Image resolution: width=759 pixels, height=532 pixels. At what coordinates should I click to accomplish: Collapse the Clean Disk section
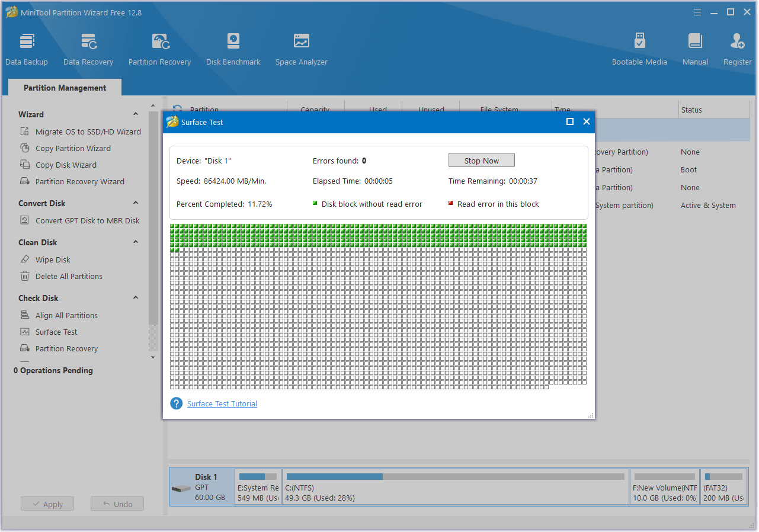click(135, 242)
